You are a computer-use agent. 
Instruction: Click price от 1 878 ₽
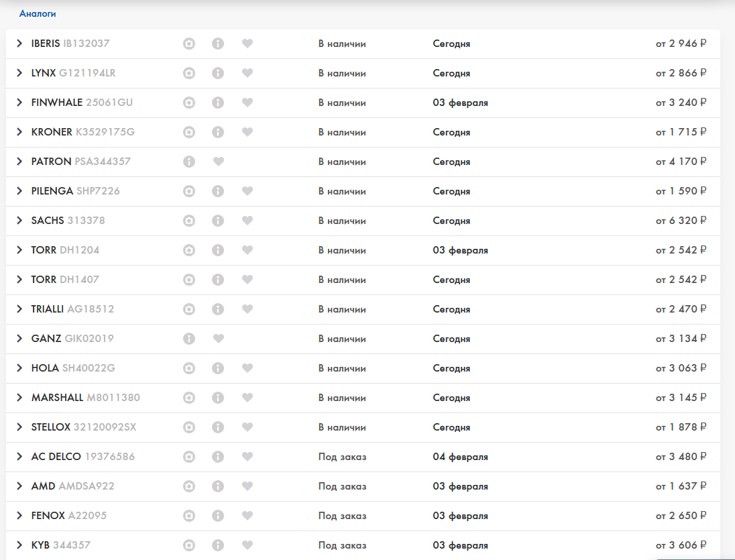681,427
